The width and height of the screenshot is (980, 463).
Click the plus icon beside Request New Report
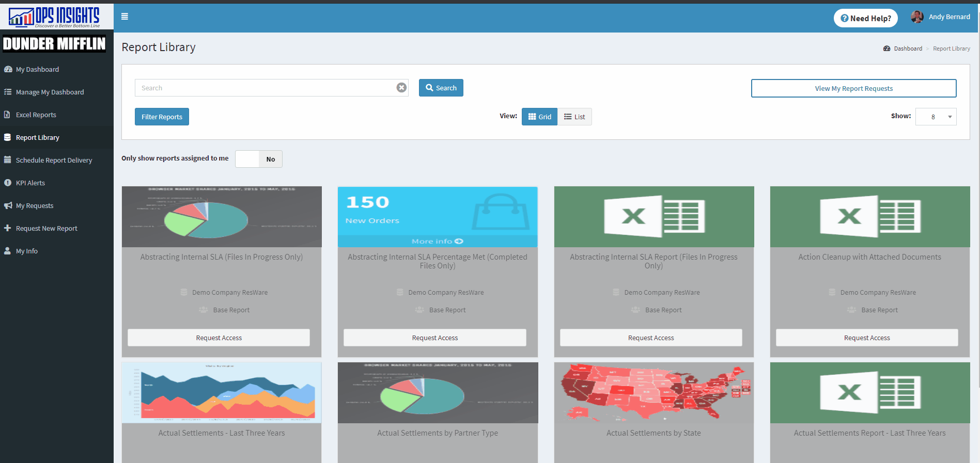[x=8, y=228]
